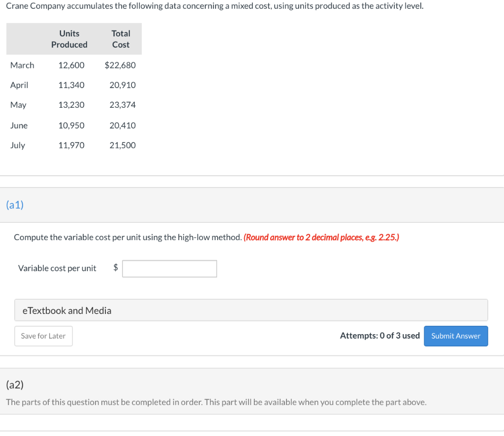
Task: Select May total cost 23,374
Action: pyautogui.click(x=123, y=105)
